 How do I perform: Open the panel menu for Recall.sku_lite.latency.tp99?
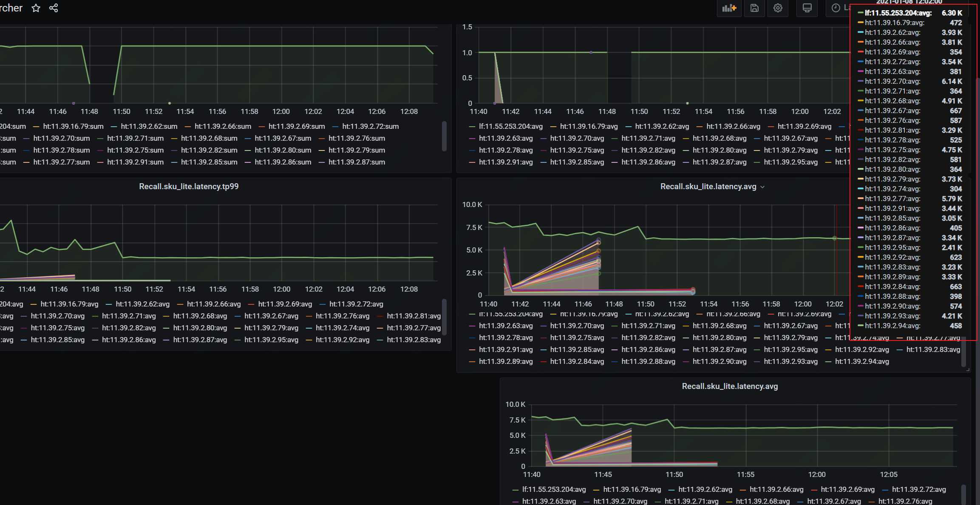coord(189,186)
